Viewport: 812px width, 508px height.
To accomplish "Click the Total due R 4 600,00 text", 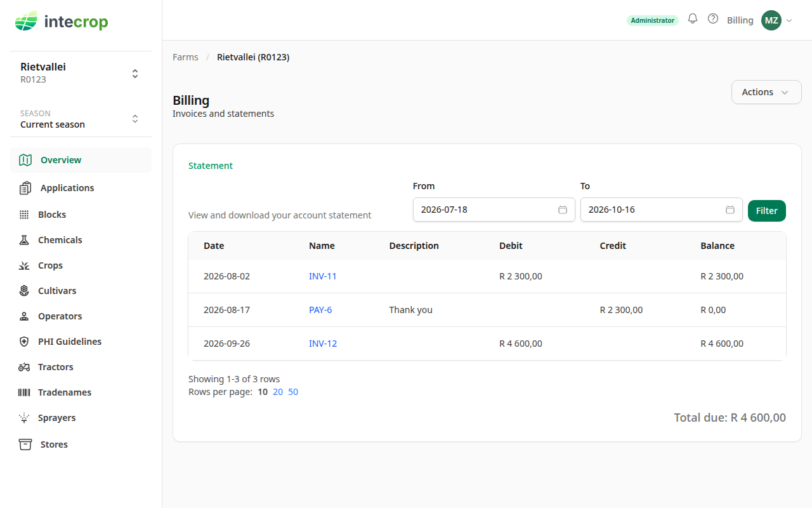I will click(x=730, y=418).
